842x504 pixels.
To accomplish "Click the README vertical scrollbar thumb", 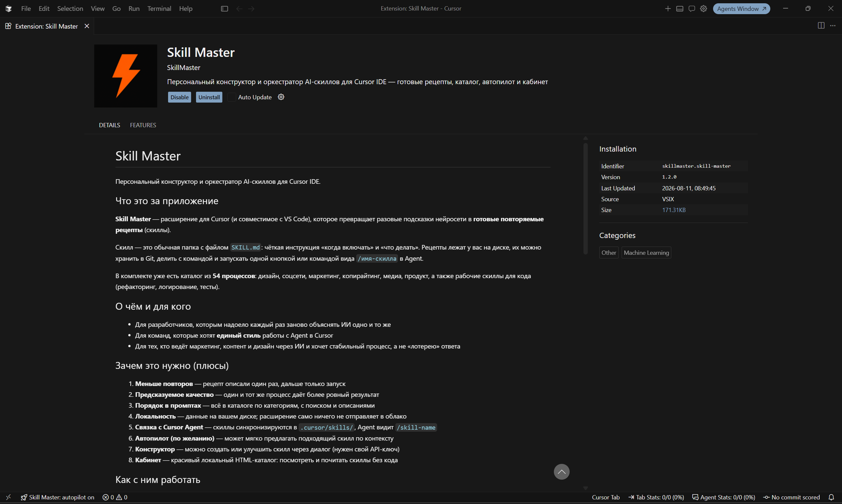I will (x=585, y=198).
